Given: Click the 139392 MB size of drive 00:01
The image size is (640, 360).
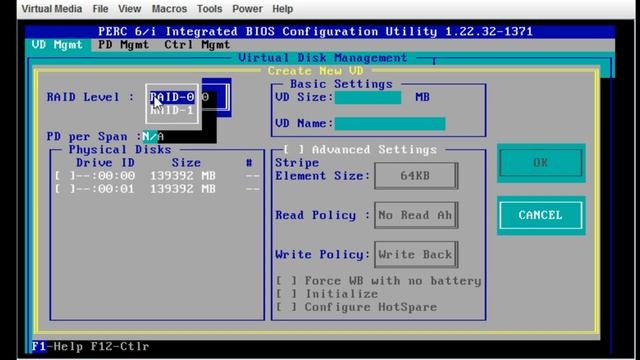Looking at the screenshot, I should [182, 189].
